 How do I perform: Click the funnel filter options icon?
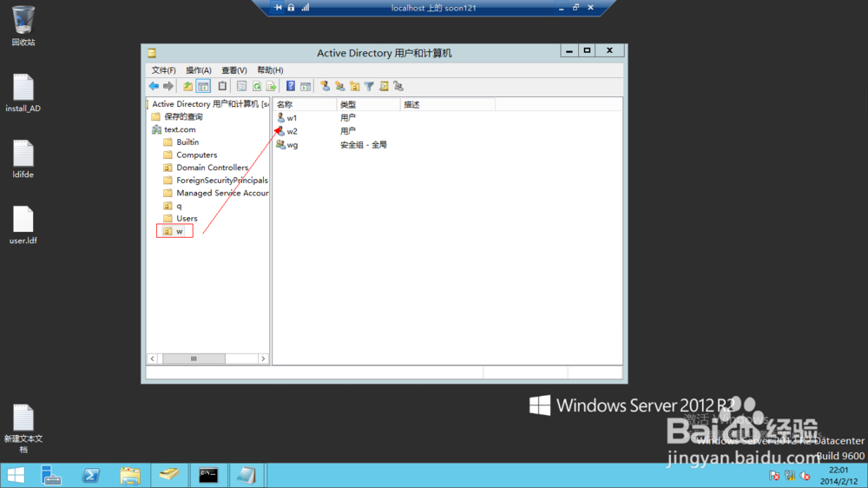(x=369, y=87)
